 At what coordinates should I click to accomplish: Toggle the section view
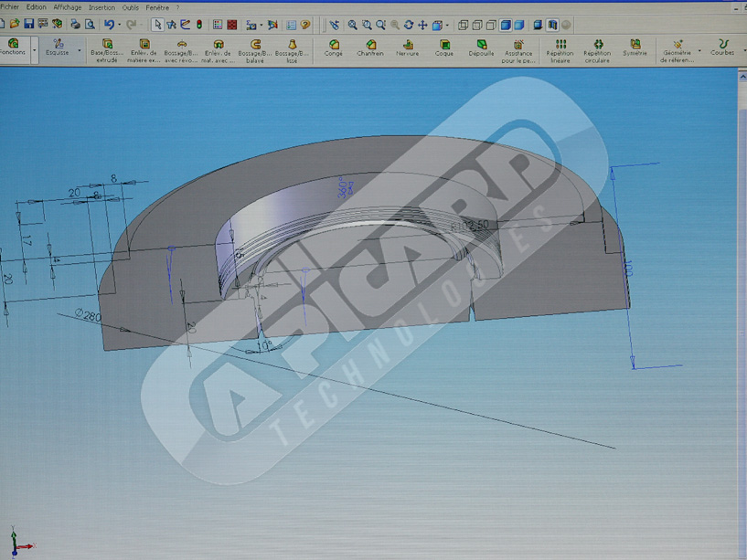[552, 25]
